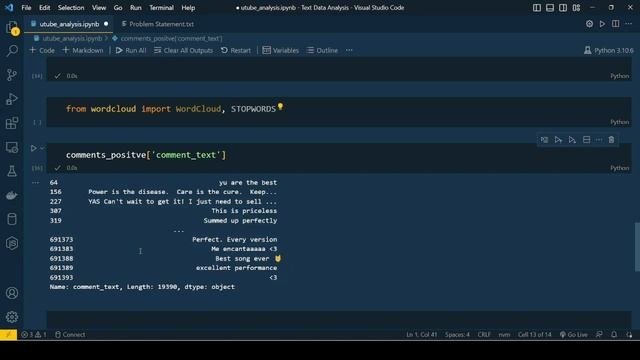
Task: Execute above cells icon in cell toolbar
Action: tap(558, 140)
